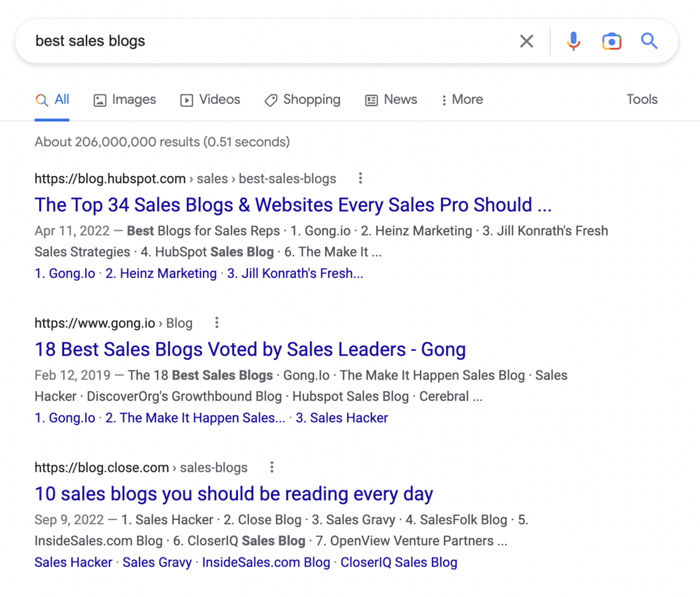Follow 3. Sales Hacker sitelink

342,418
